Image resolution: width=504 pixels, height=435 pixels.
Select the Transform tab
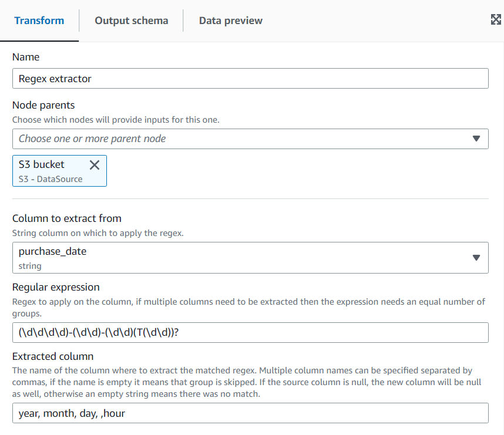39,21
